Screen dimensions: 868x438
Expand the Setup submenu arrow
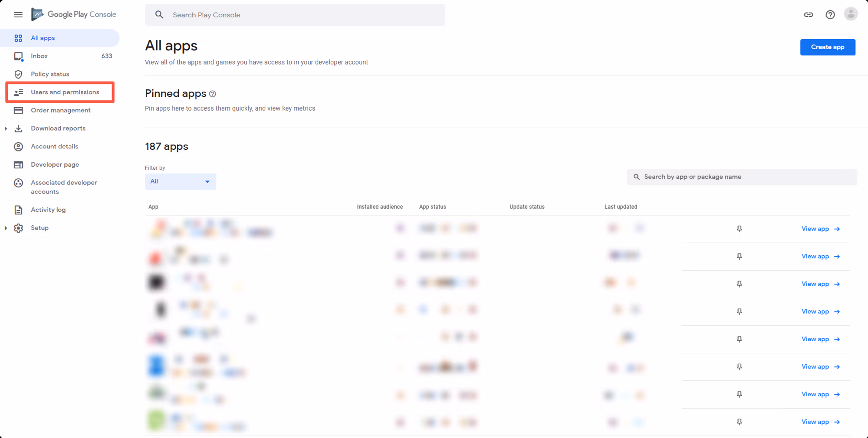pyautogui.click(x=6, y=228)
